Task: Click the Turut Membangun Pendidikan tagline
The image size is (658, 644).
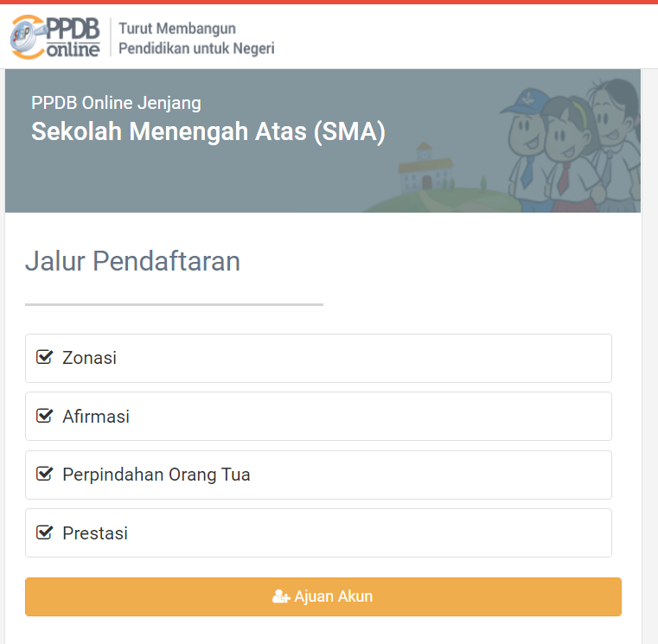Action: pyautogui.click(x=196, y=39)
